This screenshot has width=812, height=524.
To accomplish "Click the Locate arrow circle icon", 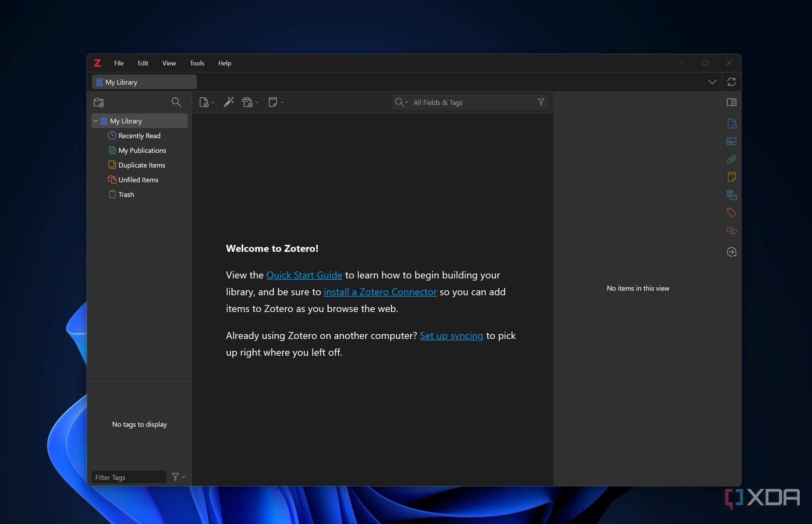I will pos(732,252).
